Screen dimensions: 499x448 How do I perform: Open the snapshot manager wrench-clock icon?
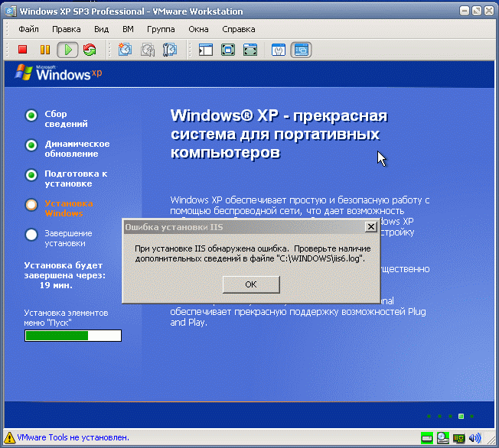pos(170,50)
